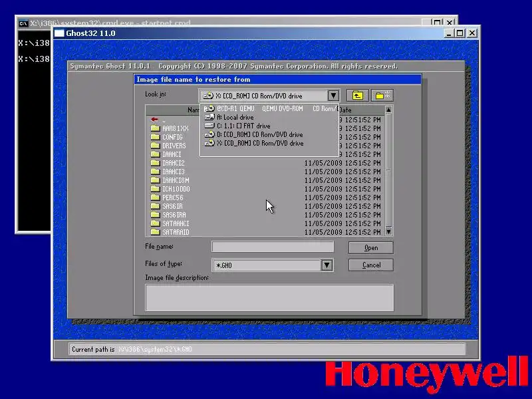
Task: Click the Current path is status text
Action: [x=93, y=350]
